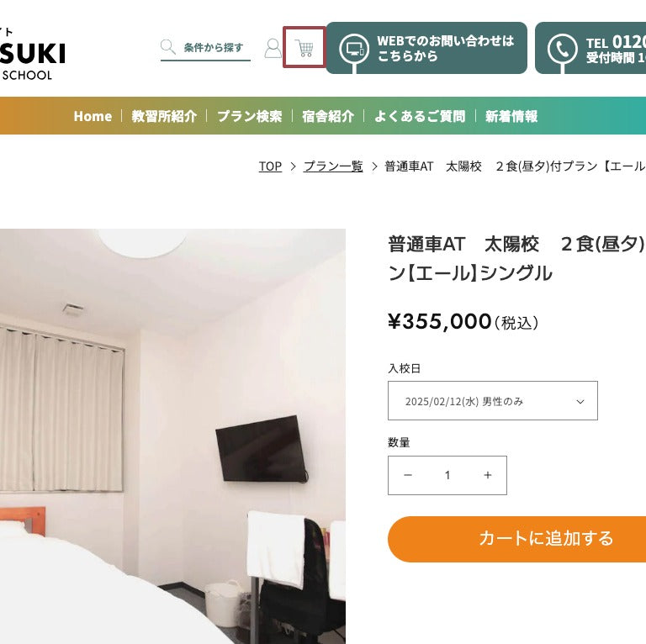Screen dimensions: 646x644
Task: Click the monitor icon in web inquiry banner
Action: point(354,49)
